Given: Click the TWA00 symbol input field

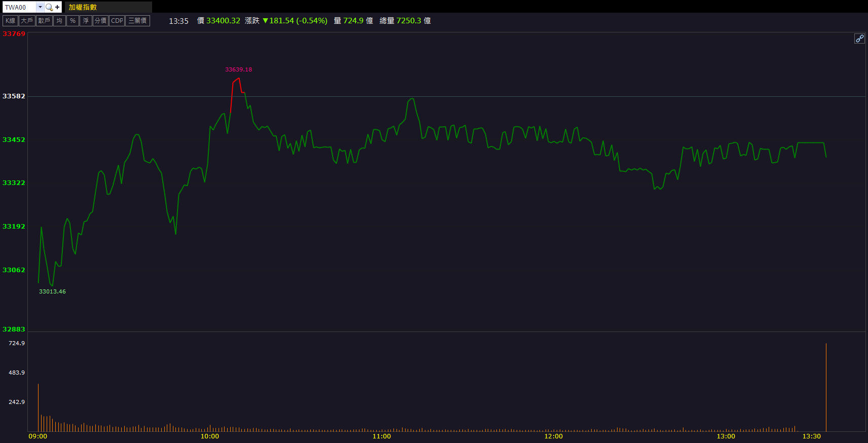Looking at the screenshot, I should 19,7.
